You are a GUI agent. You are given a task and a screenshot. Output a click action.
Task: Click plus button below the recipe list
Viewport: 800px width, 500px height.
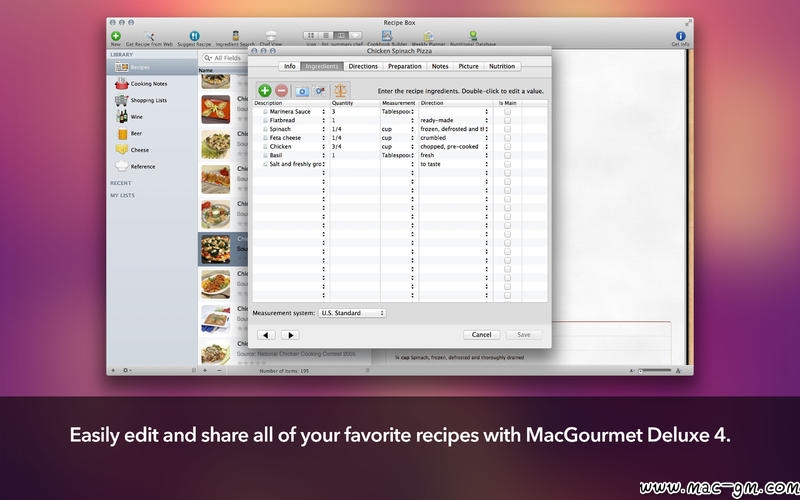point(205,370)
